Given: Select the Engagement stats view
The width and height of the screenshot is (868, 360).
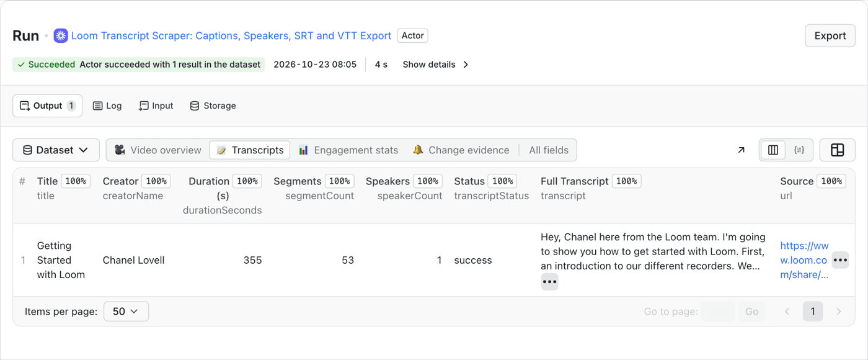Looking at the screenshot, I should point(348,150).
